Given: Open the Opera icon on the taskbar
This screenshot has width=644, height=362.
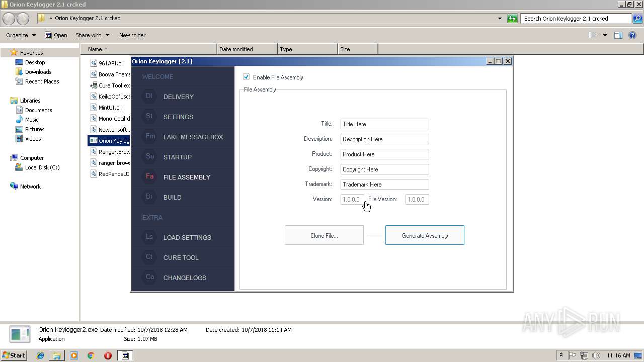Looking at the screenshot, I should pyautogui.click(x=108, y=355).
